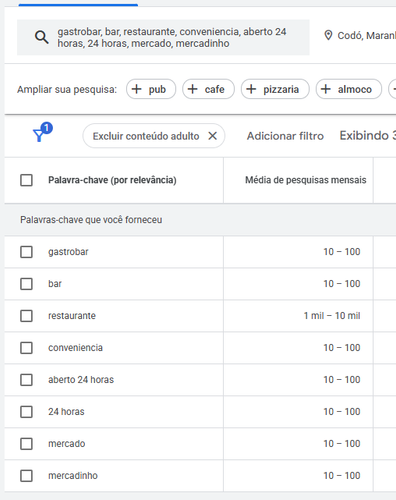The height and width of the screenshot is (500, 396).
Task: Check the conveniencia keyword checkbox
Action: [x=26, y=348]
